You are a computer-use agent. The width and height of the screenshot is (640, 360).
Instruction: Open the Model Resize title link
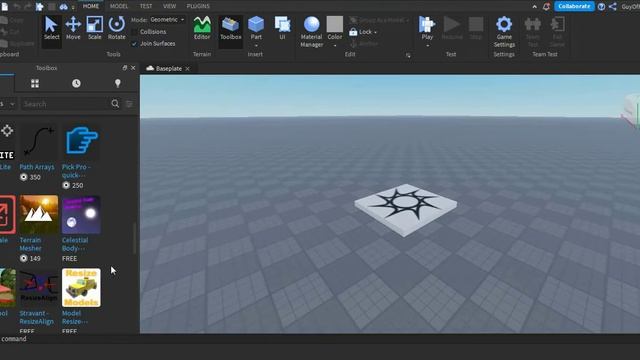74,317
